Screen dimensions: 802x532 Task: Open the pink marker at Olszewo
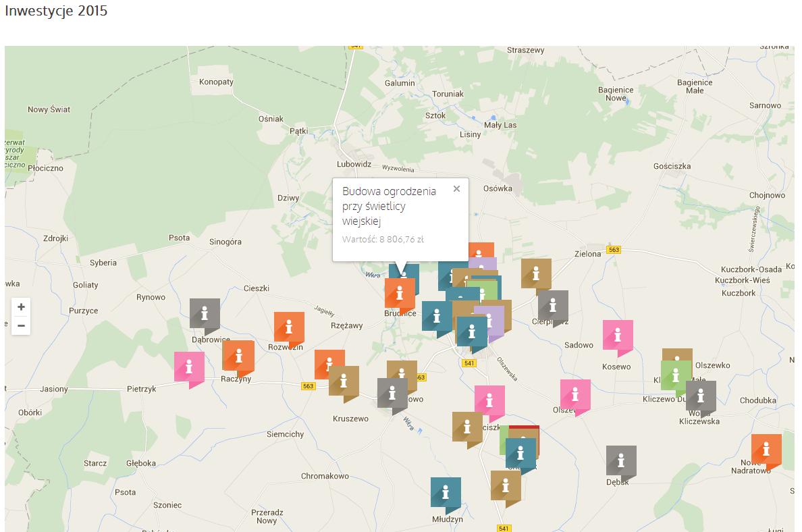(575, 395)
